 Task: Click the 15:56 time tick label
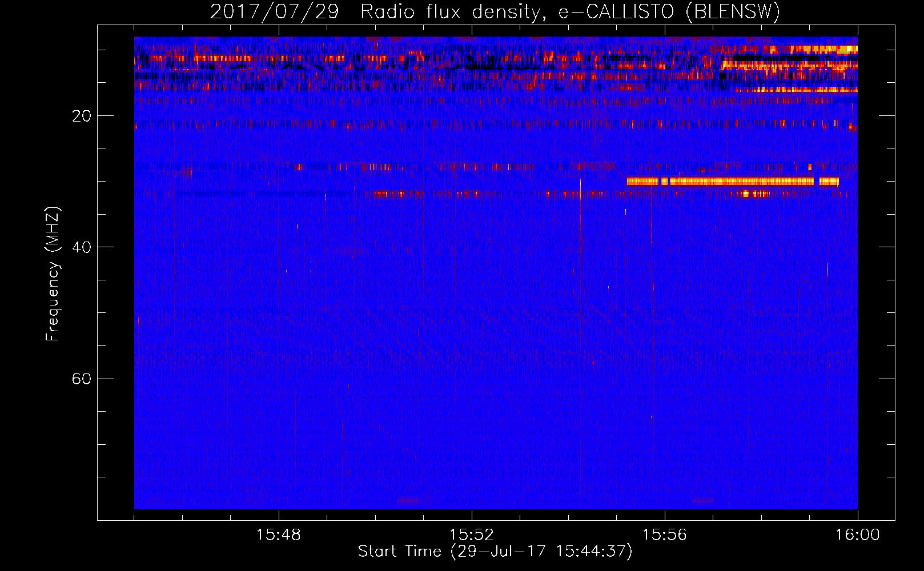pyautogui.click(x=665, y=535)
